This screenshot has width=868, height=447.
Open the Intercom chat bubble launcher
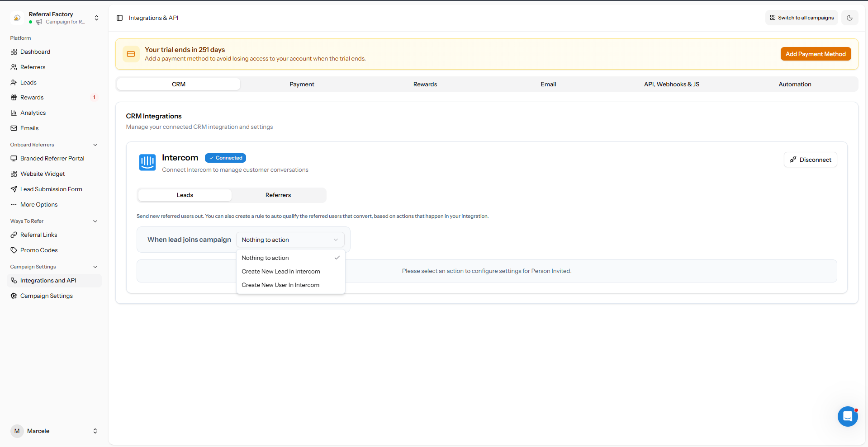click(848, 416)
